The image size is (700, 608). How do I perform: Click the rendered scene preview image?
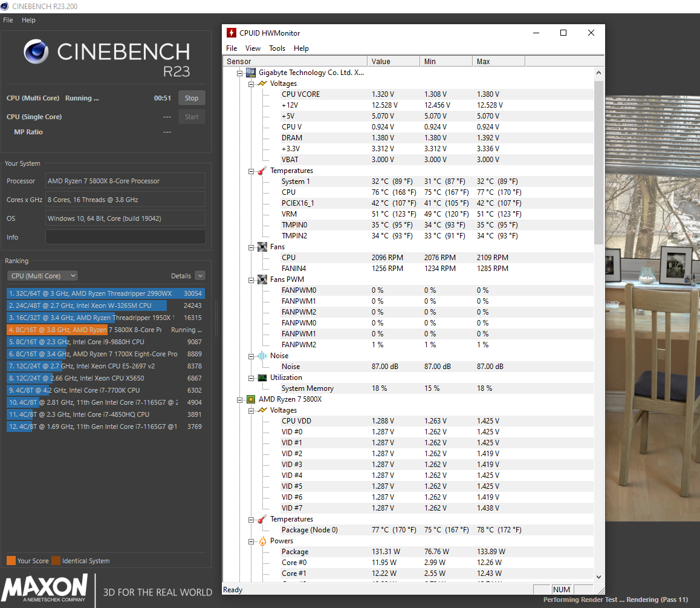tap(653, 309)
